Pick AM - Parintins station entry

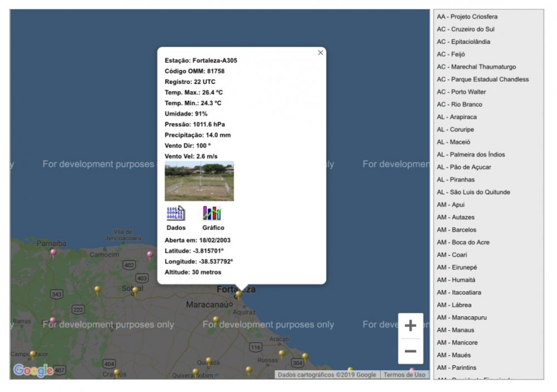coord(457,367)
